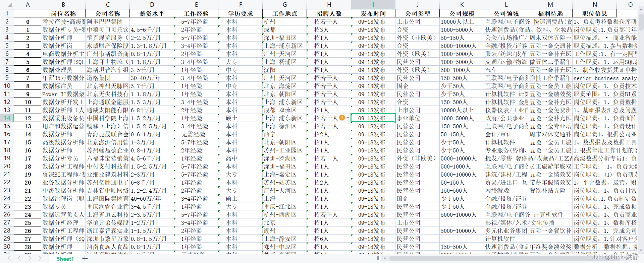Select the 公司规模 header cell
This screenshot has height=263, width=644.
click(x=462, y=13)
